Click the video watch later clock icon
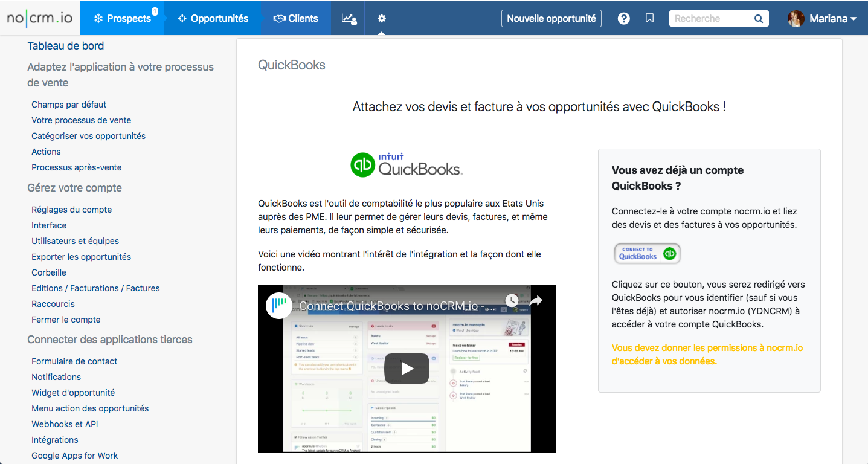The image size is (868, 464). coord(511,300)
